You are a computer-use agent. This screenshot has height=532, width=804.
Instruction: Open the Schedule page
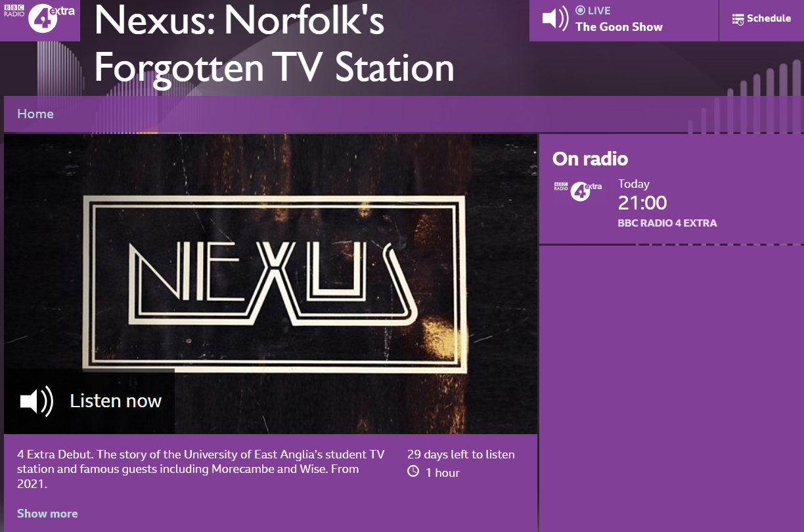pos(761,19)
